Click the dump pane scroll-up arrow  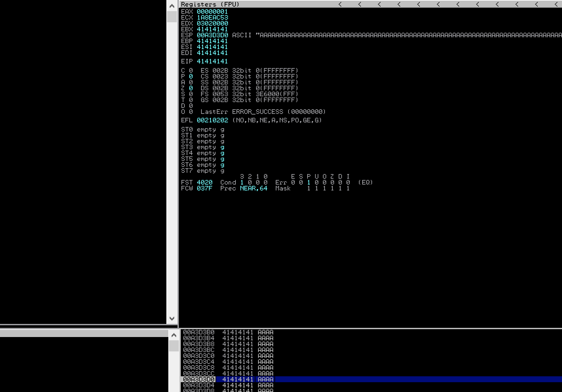[174, 335]
